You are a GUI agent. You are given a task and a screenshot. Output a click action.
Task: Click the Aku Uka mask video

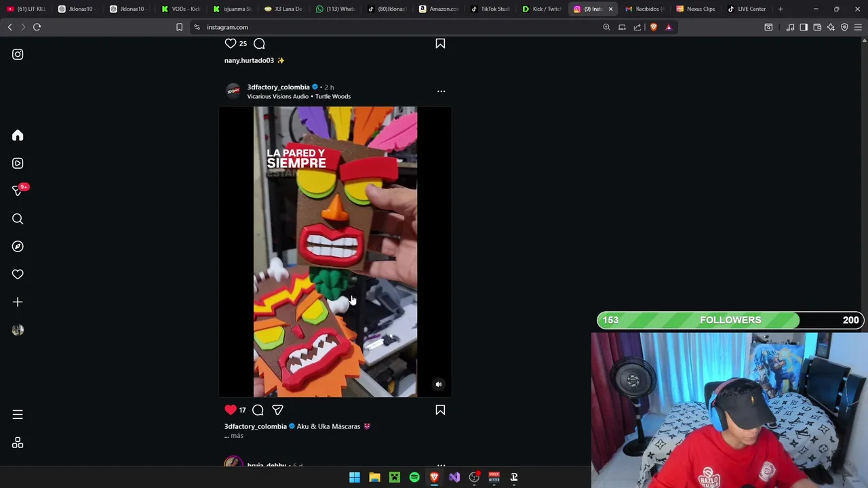(x=335, y=251)
